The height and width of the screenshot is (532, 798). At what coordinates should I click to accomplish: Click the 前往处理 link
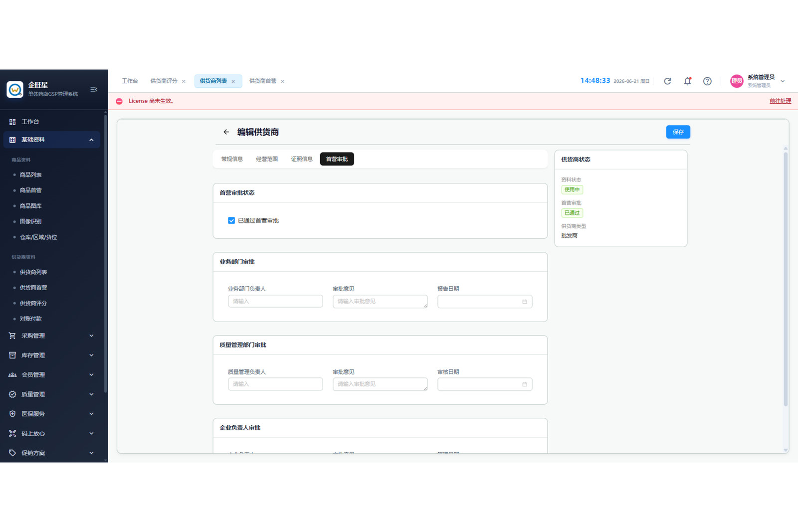click(780, 101)
